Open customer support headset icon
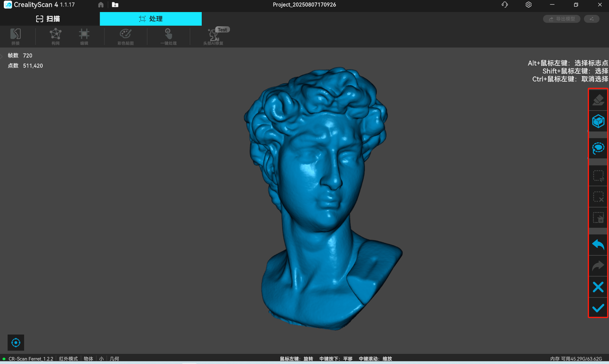The width and height of the screenshot is (609, 364). pyautogui.click(x=505, y=5)
